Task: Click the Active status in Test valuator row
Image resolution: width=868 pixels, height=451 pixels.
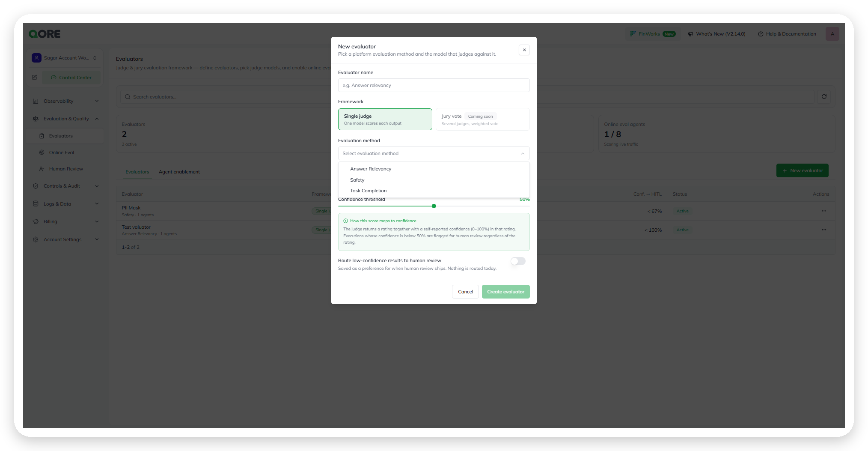Action: click(682, 230)
